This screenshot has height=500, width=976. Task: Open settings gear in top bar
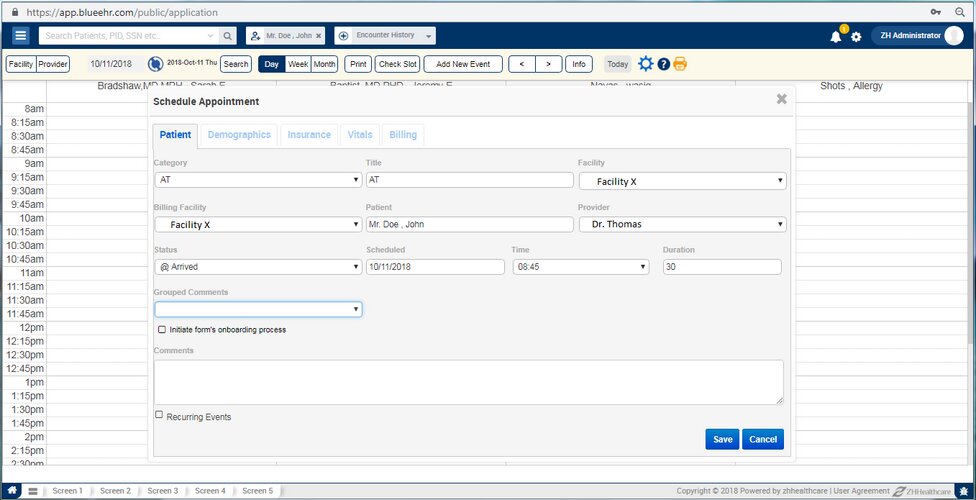(x=856, y=37)
